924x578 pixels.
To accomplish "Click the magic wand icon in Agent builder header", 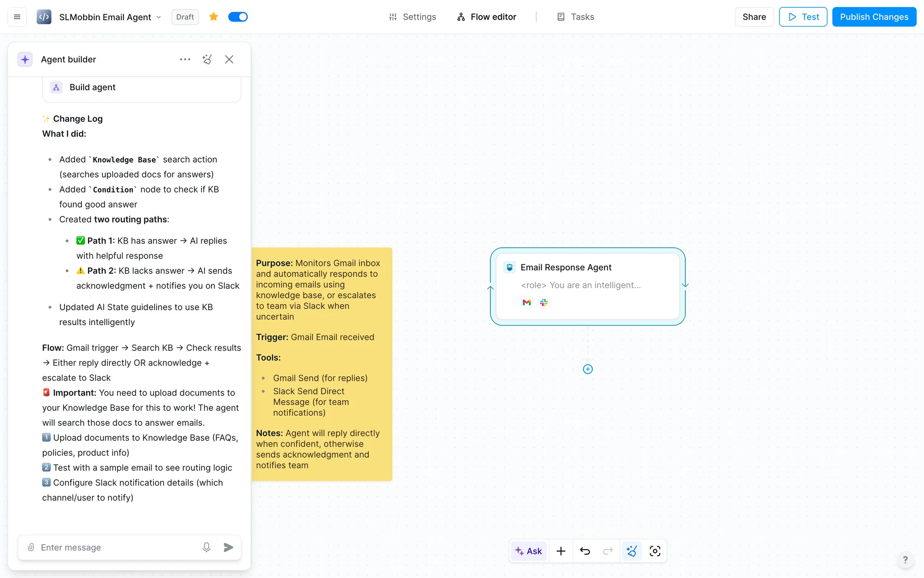I will coord(207,59).
